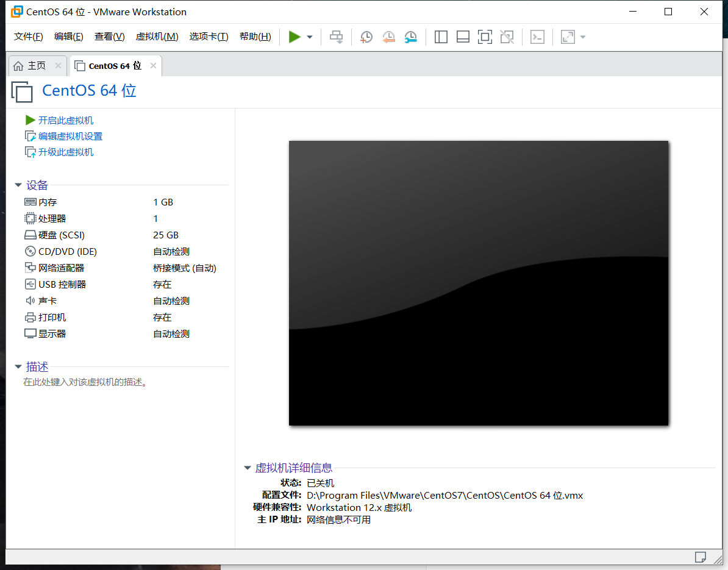Open the 内存 memory device settings
The height and width of the screenshot is (570, 728).
click(x=48, y=202)
